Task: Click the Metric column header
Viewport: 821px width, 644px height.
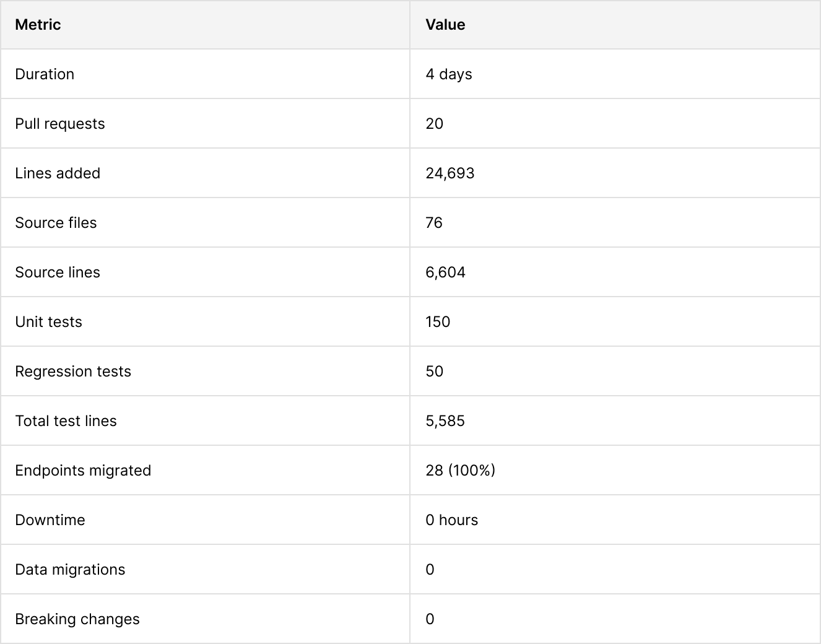Action: pyautogui.click(x=38, y=25)
